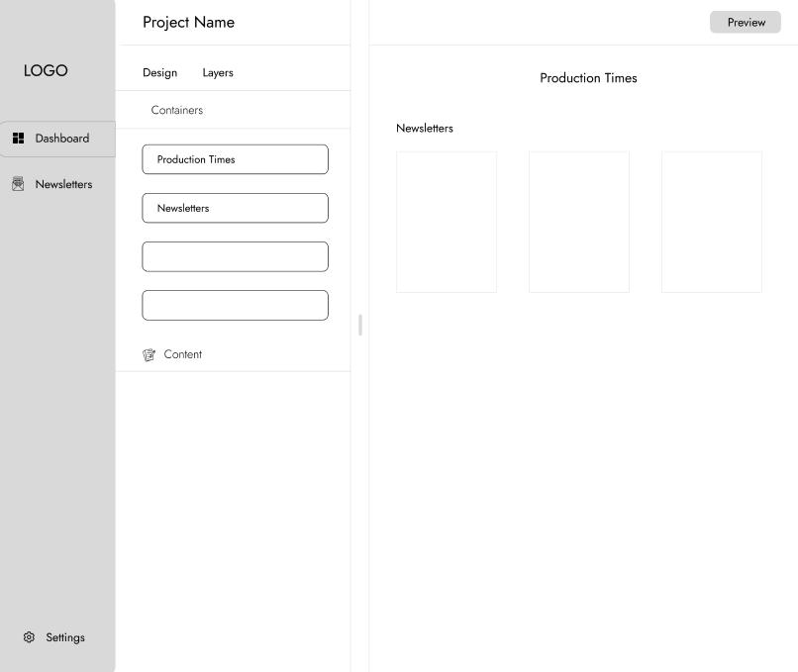The image size is (798, 672).
Task: Click the LOGO placeholder at top left
Action: click(45, 70)
